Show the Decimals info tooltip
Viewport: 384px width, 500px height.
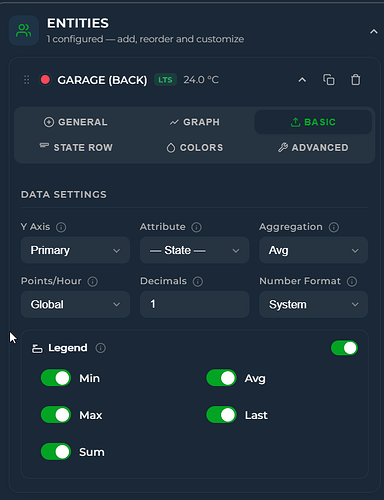[x=198, y=282]
